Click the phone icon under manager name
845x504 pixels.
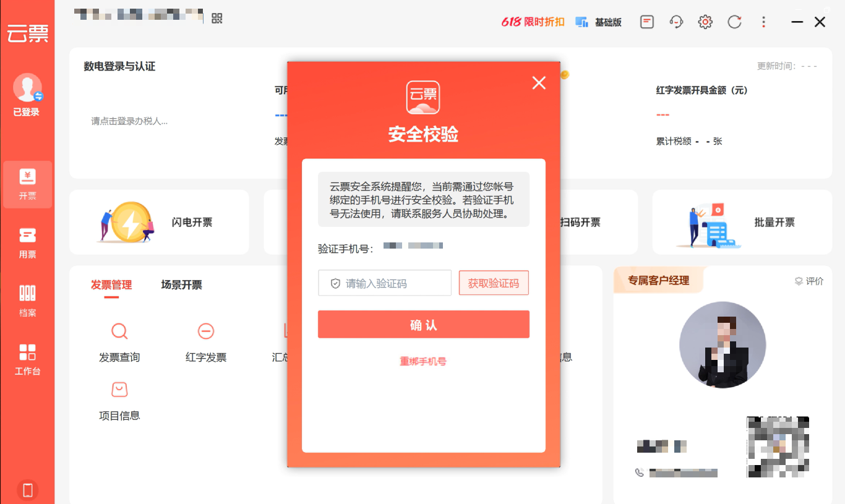(x=640, y=472)
